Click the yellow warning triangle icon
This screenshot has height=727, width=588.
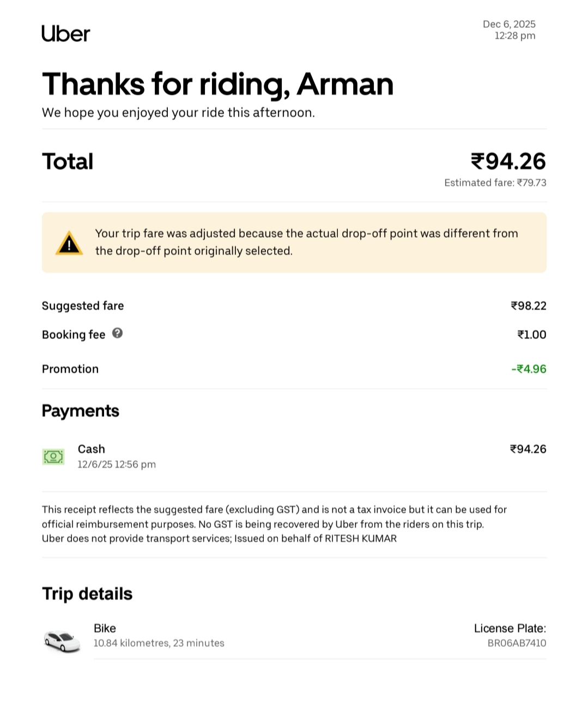pos(69,244)
